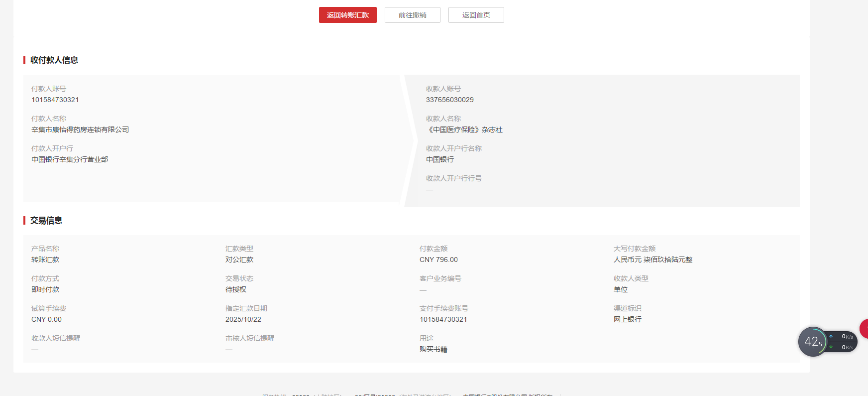
Task: Click payee name 《中国医疗保险》杂志社
Action: [x=464, y=130]
